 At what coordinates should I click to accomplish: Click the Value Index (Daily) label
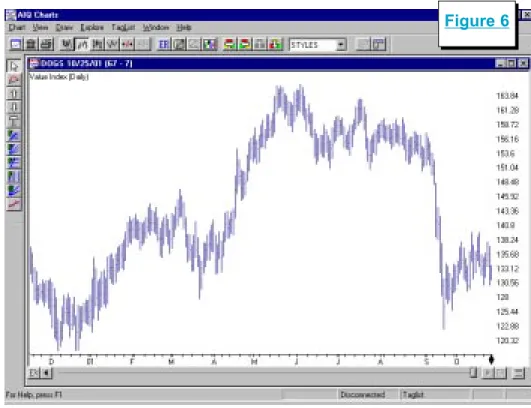(59, 77)
